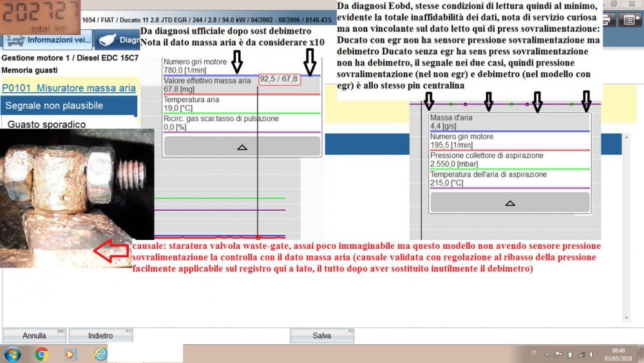
Task: Click the 92,5 / 67,8 value box
Action: coord(279,79)
